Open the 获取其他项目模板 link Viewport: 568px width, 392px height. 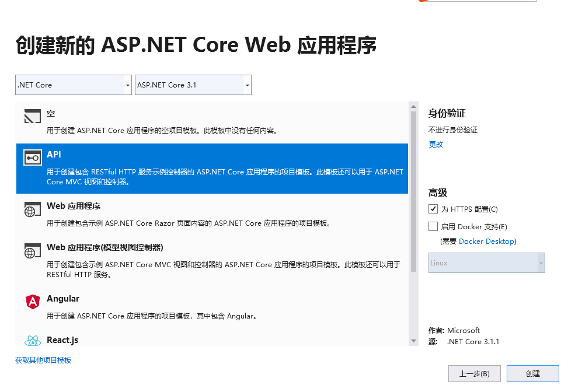(x=43, y=360)
